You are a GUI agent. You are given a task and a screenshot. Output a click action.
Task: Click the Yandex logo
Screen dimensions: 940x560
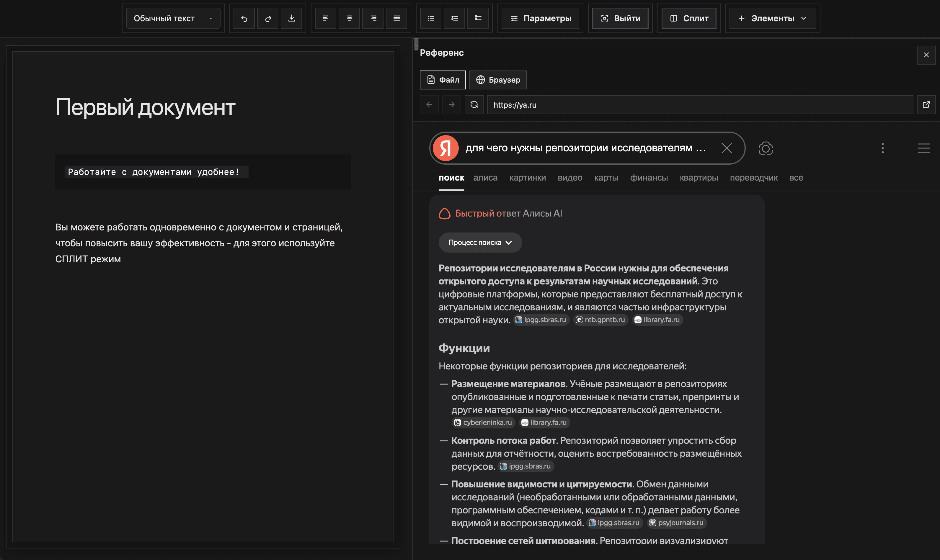click(445, 148)
